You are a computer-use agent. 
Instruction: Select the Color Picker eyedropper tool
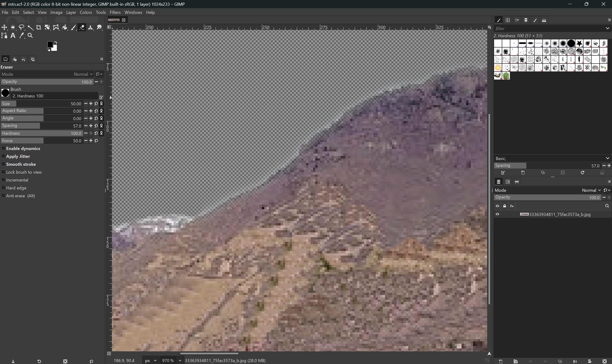22,36
